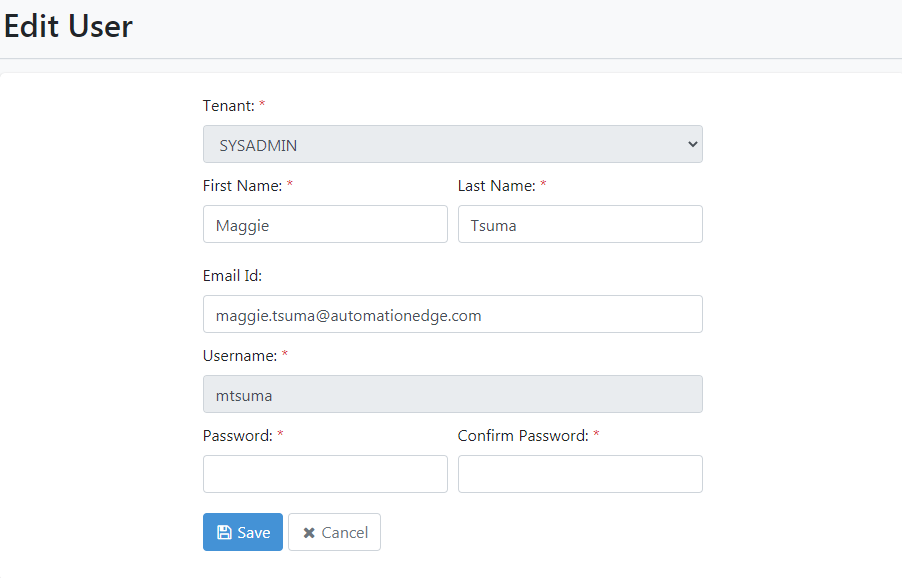The image size is (902, 578).
Task: Click the Email Id label
Action: click(x=232, y=275)
